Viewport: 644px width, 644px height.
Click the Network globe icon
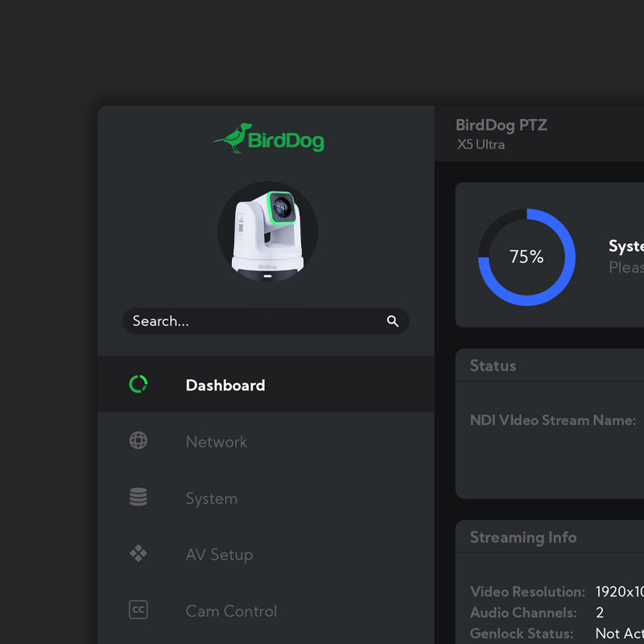coord(138,441)
